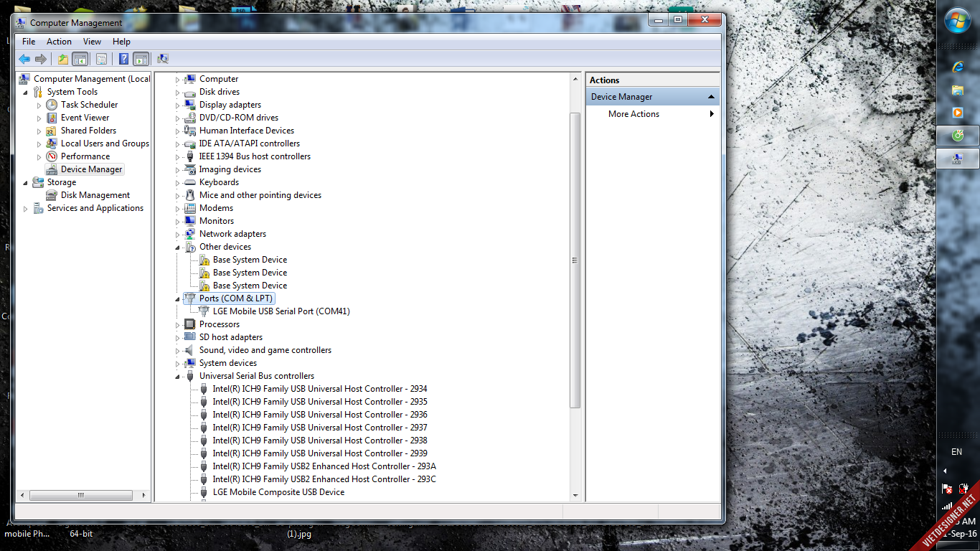Click the SD host adapters icon
The height and width of the screenshot is (551, 980).
tap(190, 337)
